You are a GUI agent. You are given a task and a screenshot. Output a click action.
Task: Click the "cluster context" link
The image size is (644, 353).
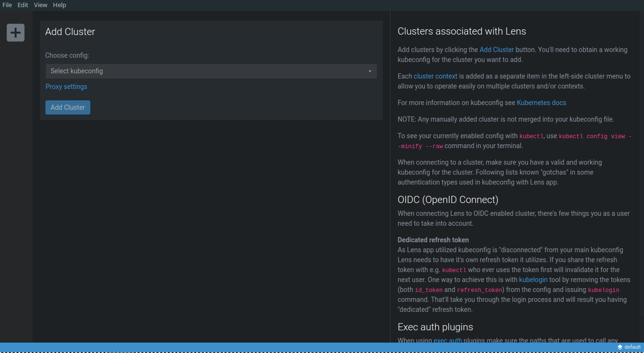[x=435, y=76]
